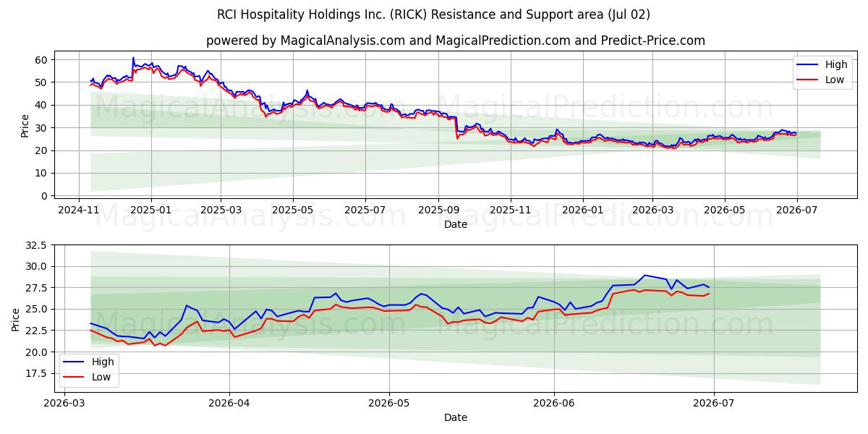868x434 pixels.
Task: Click the '60' price tick on the top chart
Action: [43, 60]
